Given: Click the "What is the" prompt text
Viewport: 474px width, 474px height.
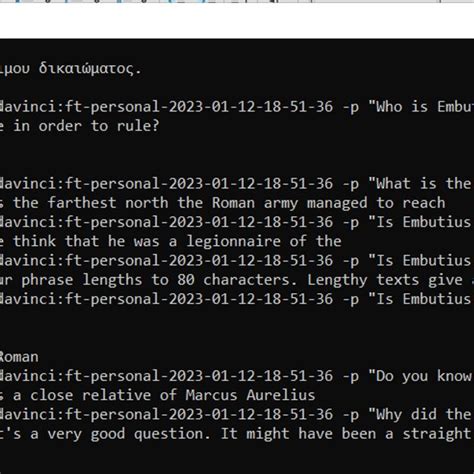Looking at the screenshot, I should tap(420, 184).
